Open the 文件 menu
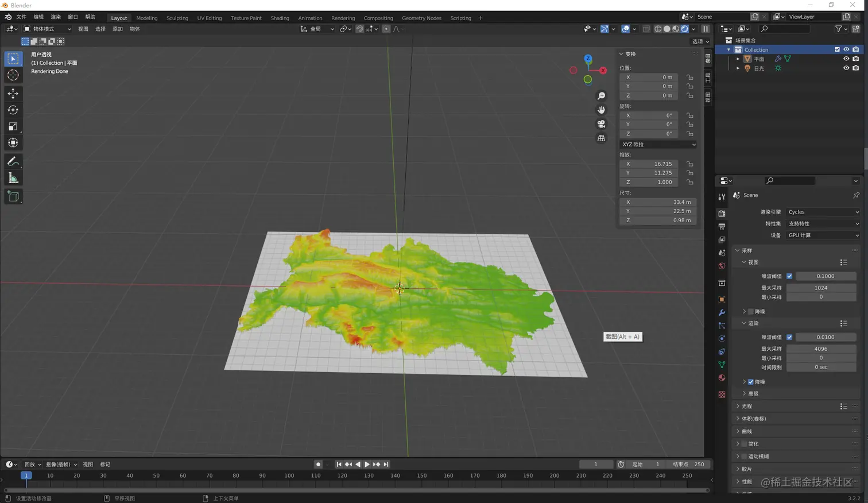The image size is (868, 503). (21, 17)
